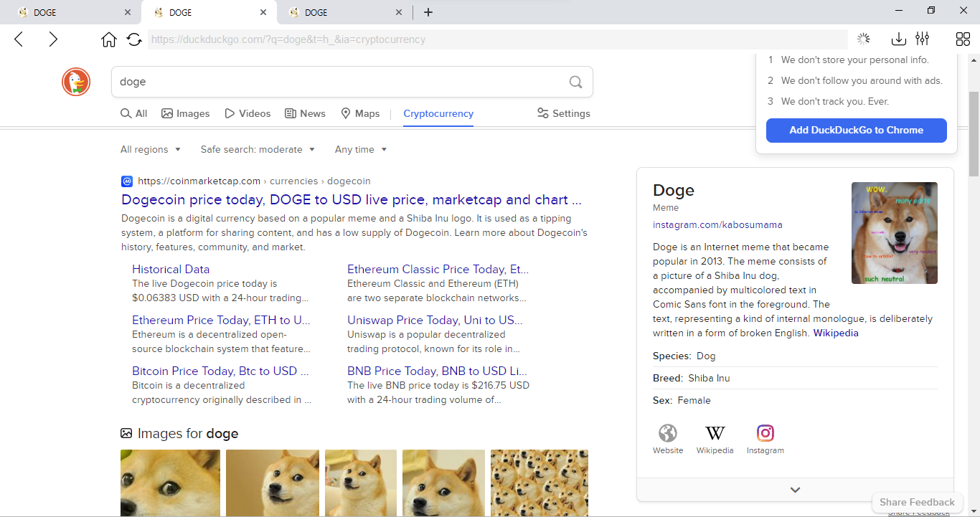Click the Breed: Shiba Inu row

(795, 378)
